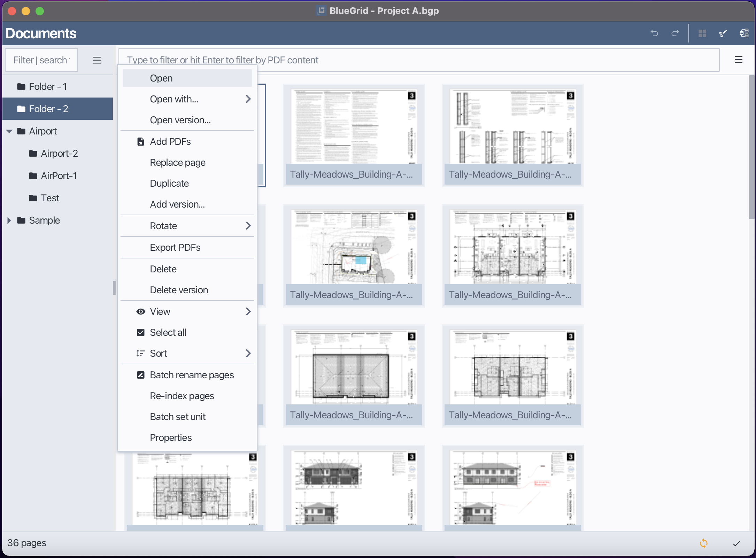
Task: Click the undo arrow icon
Action: coord(654,33)
